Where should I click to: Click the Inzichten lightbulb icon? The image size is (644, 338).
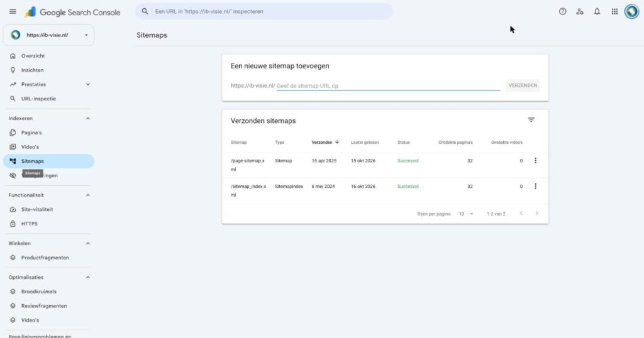[x=13, y=70]
